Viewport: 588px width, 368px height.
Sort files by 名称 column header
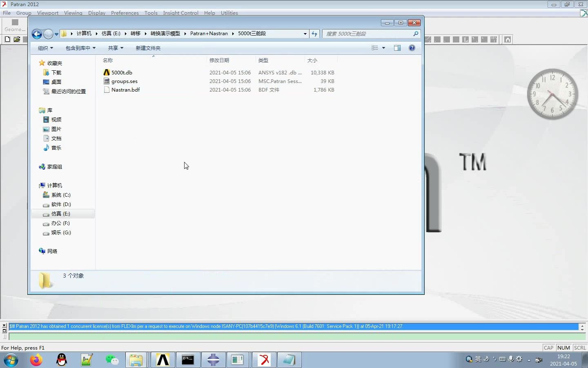[x=108, y=60]
